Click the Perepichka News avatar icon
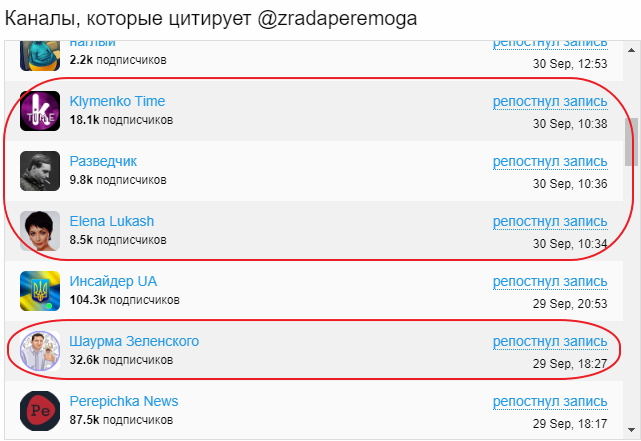 tap(40, 411)
